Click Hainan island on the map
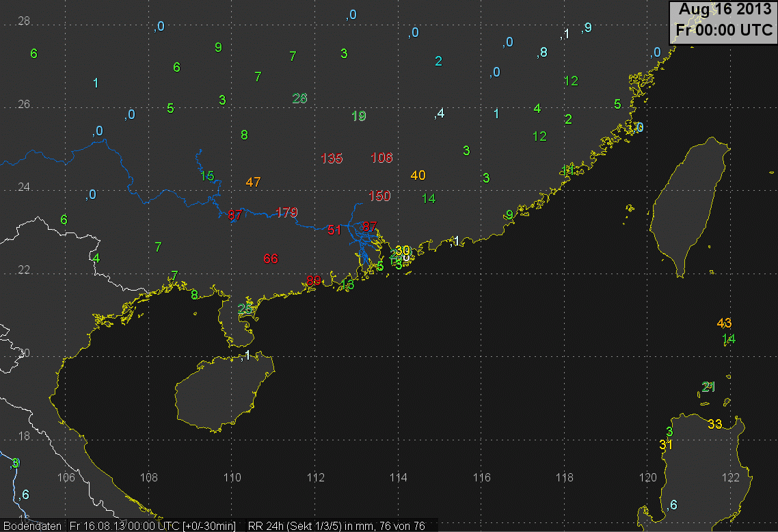 tap(222, 393)
